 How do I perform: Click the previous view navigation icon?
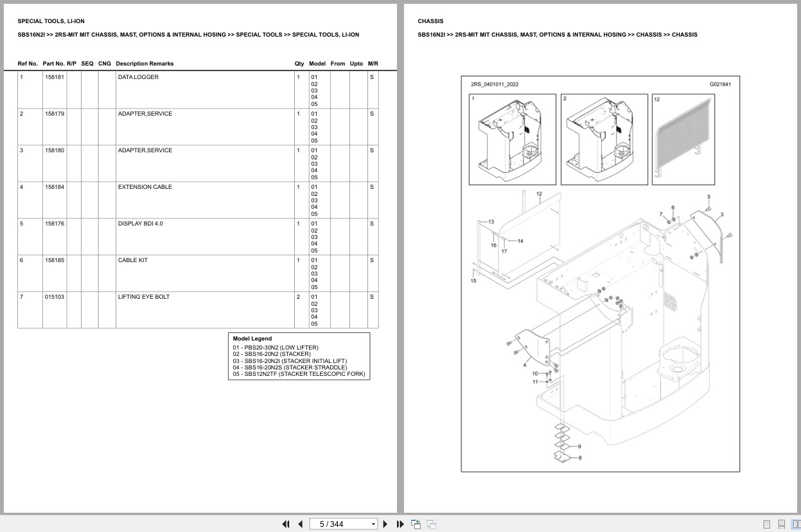[416, 524]
